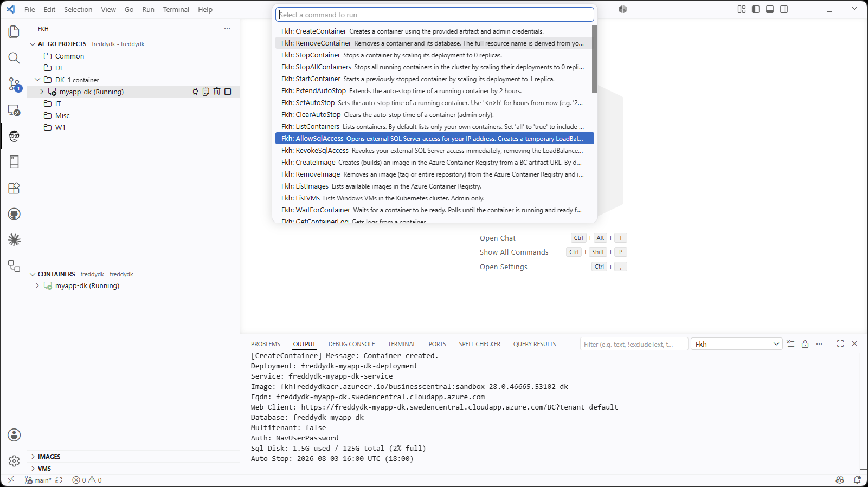
Task: Run Fkh: AllowSqlAccess command
Action: 435,139
